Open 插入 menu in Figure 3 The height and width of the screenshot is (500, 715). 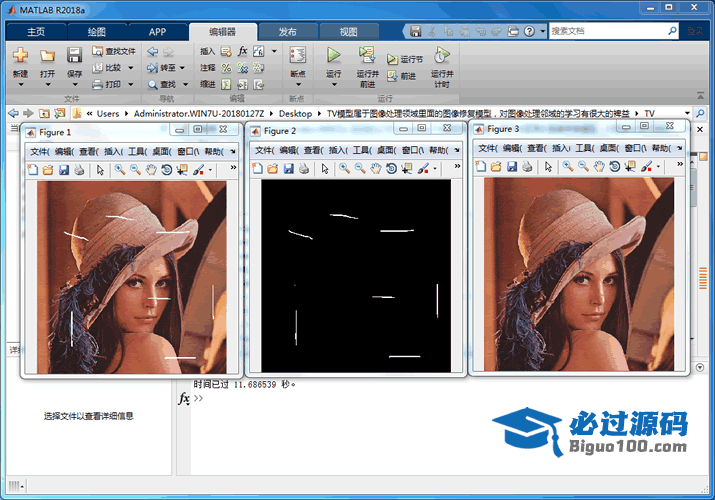click(561, 148)
